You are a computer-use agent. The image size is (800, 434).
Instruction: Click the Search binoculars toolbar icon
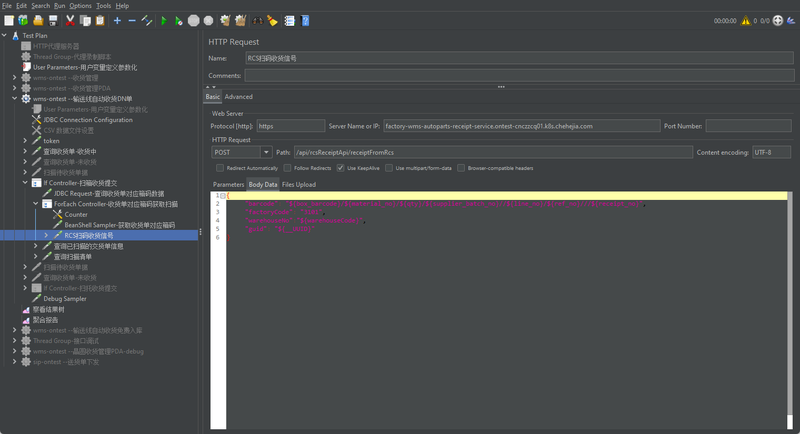coord(258,20)
